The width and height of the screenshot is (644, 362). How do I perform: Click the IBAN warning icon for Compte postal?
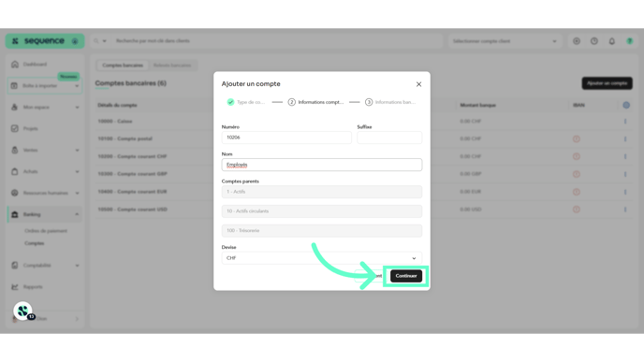pyautogui.click(x=577, y=139)
